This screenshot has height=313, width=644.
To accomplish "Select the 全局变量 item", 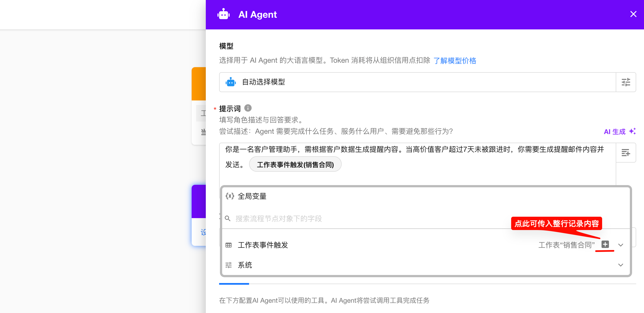I will [252, 196].
